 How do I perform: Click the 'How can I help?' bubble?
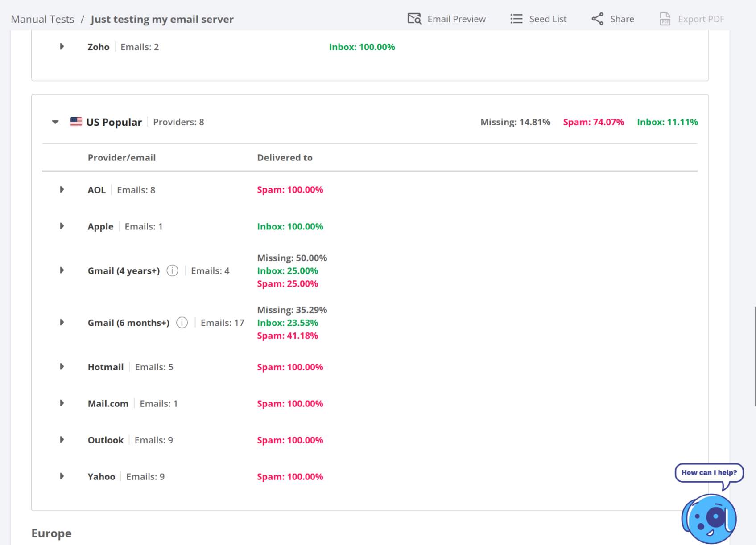click(709, 473)
